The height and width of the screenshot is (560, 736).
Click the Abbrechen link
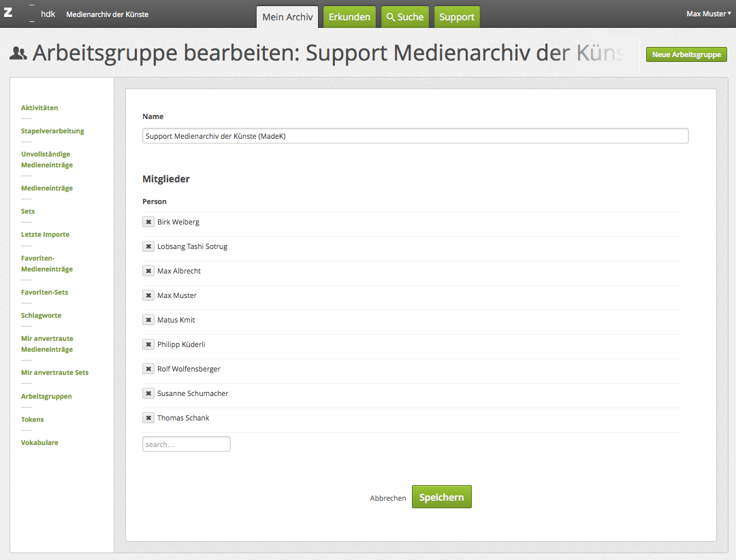388,498
